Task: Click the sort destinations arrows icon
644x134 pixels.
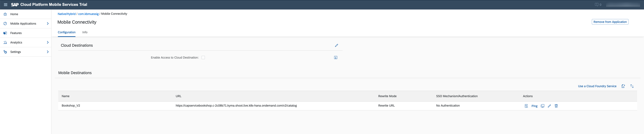Action: (x=632, y=86)
